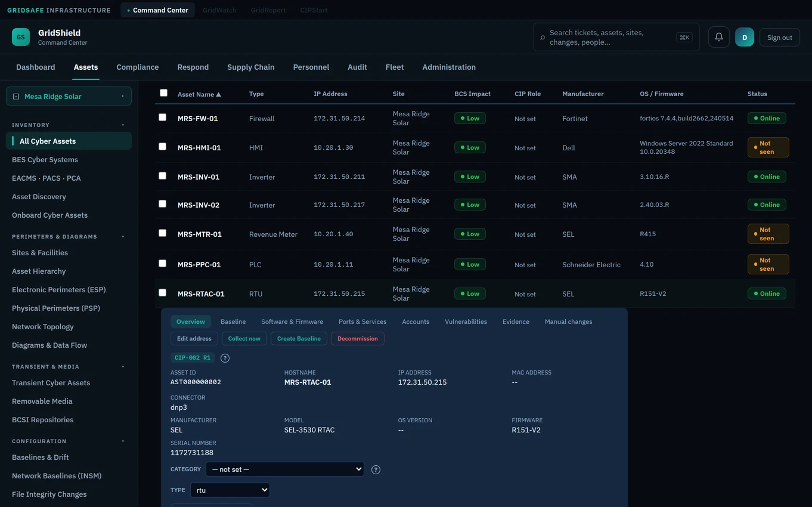Click the MRS-INV-02 asset name
812x507 pixels.
(199, 205)
